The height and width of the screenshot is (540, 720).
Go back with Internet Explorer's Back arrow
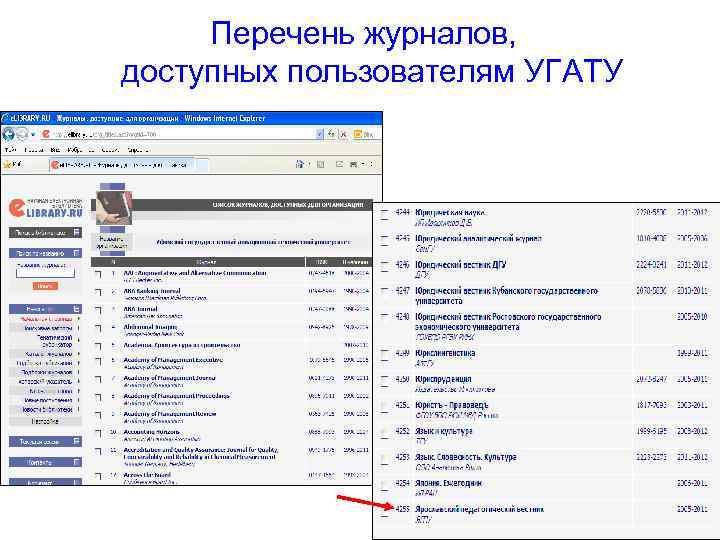coord(8,134)
